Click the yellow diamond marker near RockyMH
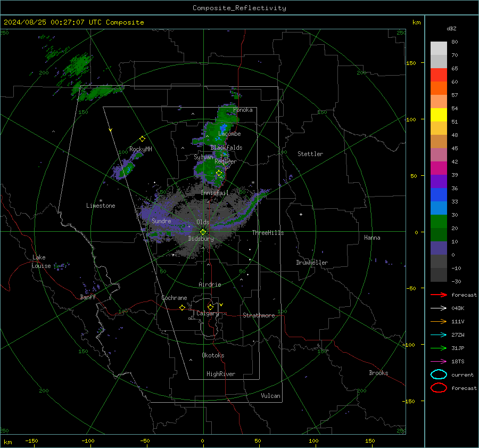 142,139
